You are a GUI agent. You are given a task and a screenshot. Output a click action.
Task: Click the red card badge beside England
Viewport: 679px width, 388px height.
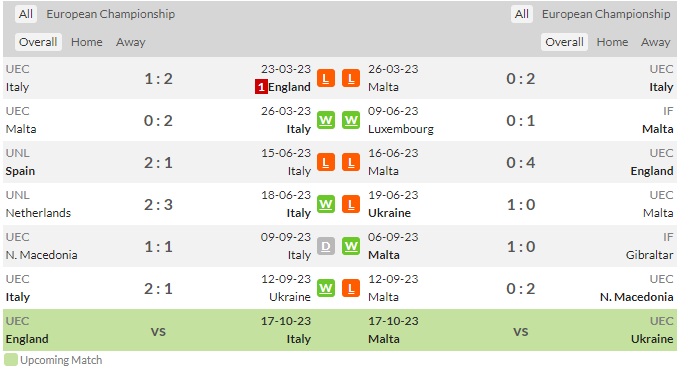(261, 87)
